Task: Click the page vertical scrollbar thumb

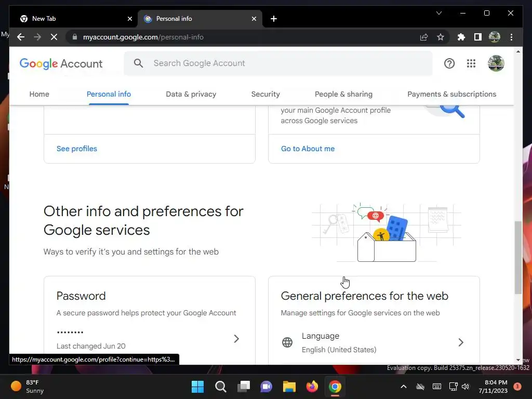Action: pos(518,258)
